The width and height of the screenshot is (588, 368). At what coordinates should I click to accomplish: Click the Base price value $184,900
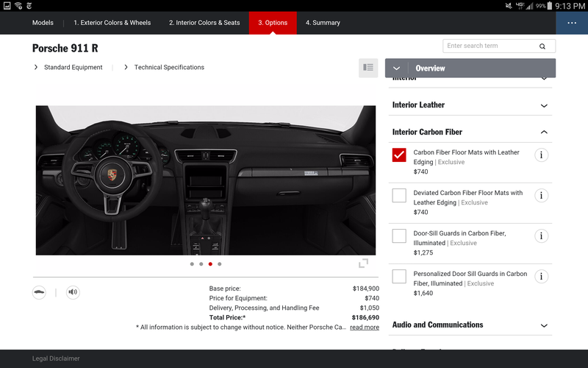[365, 289]
